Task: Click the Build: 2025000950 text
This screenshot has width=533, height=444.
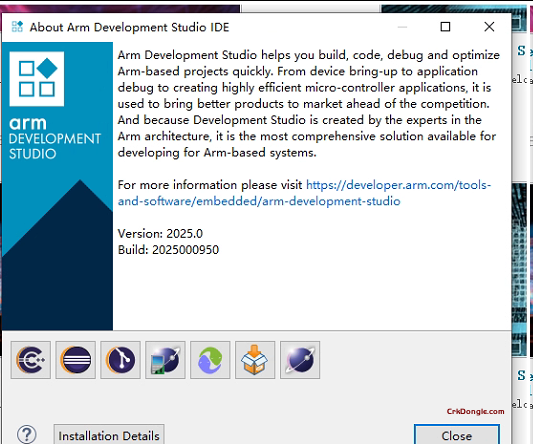Action: tap(168, 250)
